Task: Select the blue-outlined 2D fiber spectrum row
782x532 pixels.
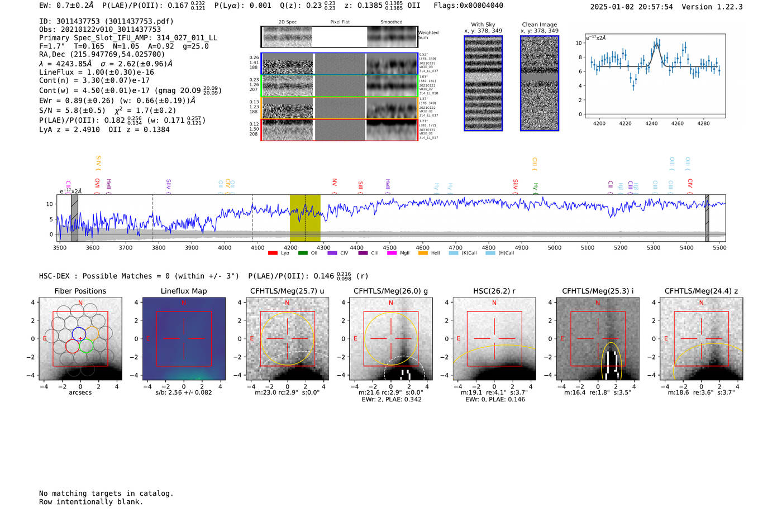Action: tap(340, 64)
